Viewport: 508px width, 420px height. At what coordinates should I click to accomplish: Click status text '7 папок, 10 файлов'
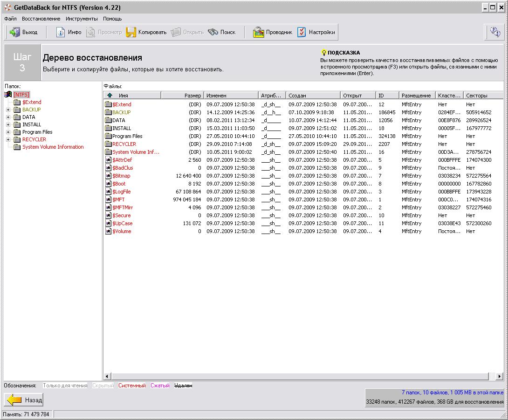pos(425,392)
